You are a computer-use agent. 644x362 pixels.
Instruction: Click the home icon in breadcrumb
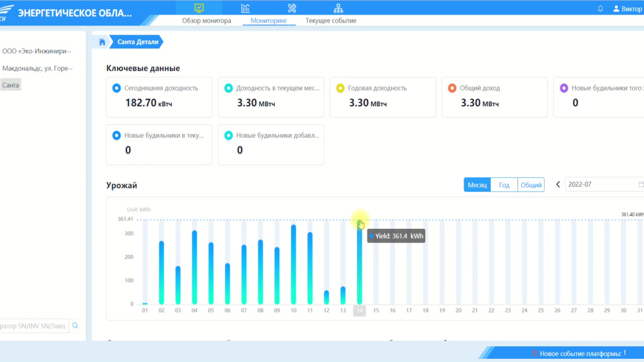[102, 42]
